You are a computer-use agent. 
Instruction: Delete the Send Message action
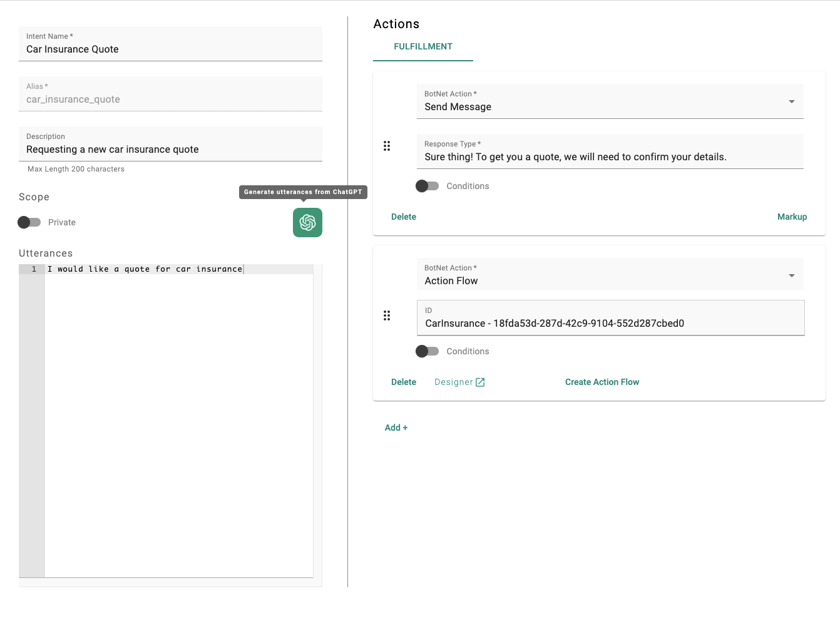404,217
